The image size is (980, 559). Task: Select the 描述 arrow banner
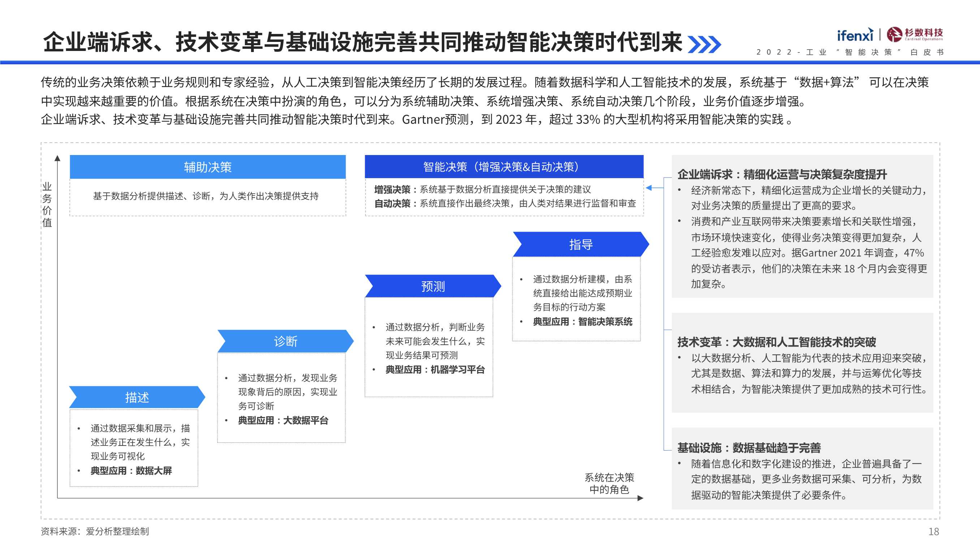[x=137, y=397]
